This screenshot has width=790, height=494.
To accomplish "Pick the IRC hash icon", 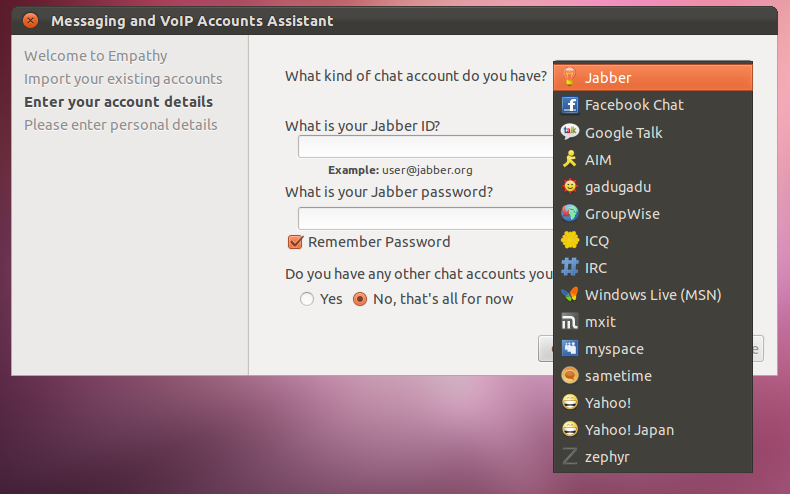I will pyautogui.click(x=570, y=267).
